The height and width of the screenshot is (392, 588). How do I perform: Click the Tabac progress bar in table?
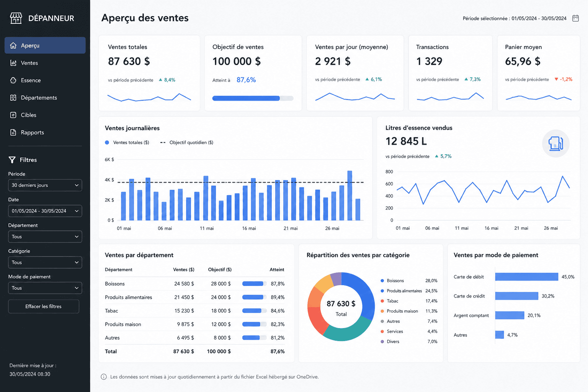point(255,311)
